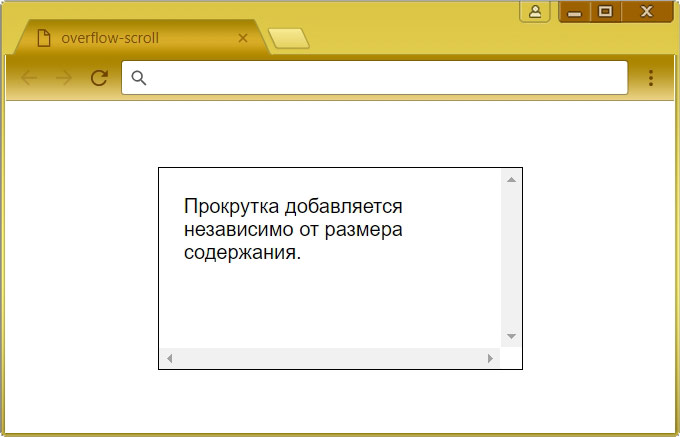Click the page favicon on the overflow-scroll tab

point(44,38)
